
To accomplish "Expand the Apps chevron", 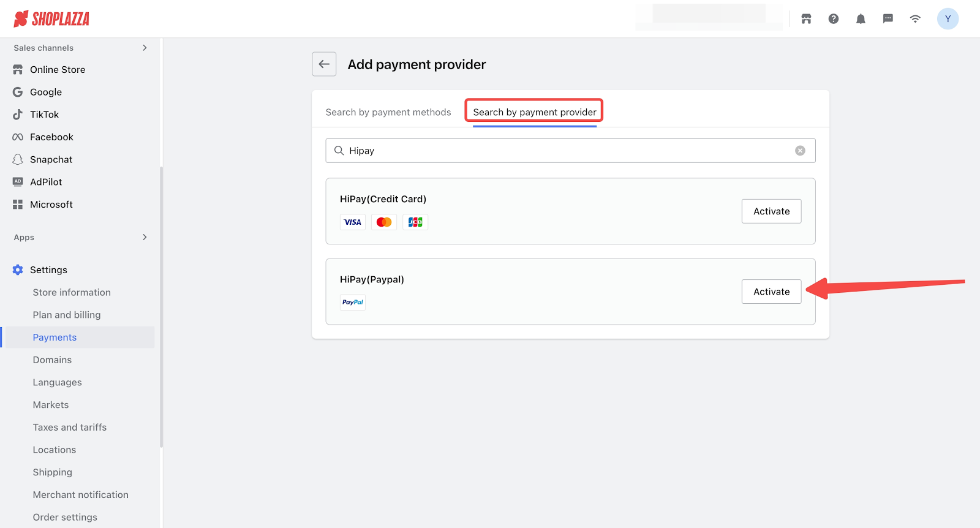I will 145,237.
